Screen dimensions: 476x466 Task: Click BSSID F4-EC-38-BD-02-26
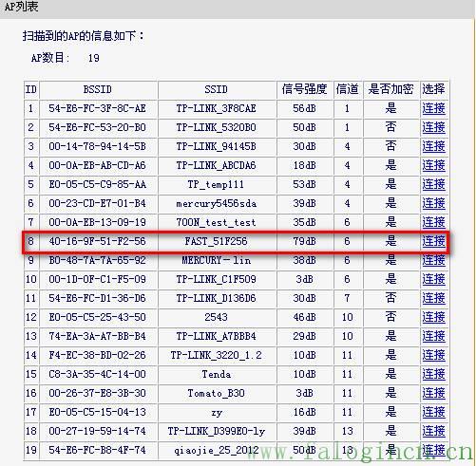pos(97,355)
